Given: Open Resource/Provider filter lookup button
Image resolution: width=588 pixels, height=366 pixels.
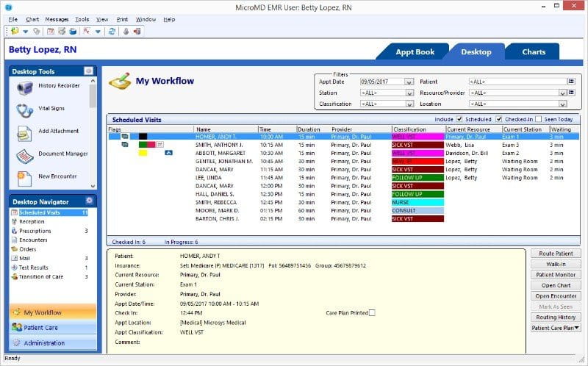Looking at the screenshot, I should coord(571,93).
